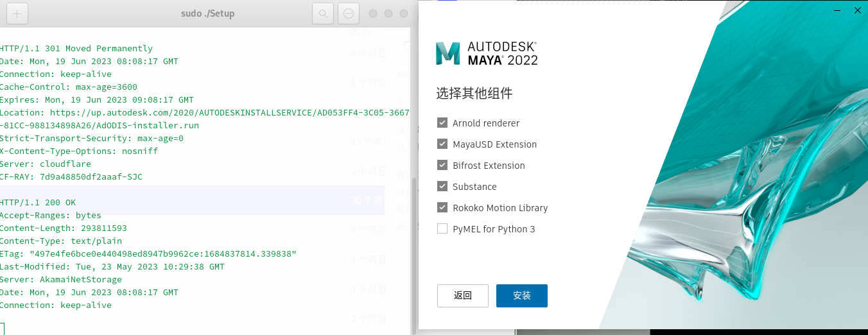868x335 pixels.
Task: Click the 'CF-RAY: 7d9a48850df2aaaf-SJC' line
Action: coord(71,176)
